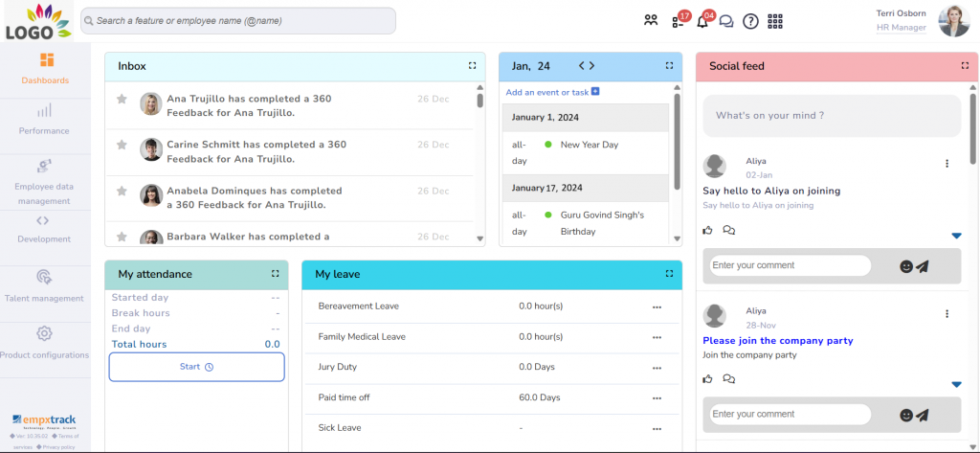Open the HR Manager role link
980x453 pixels.
(902, 28)
